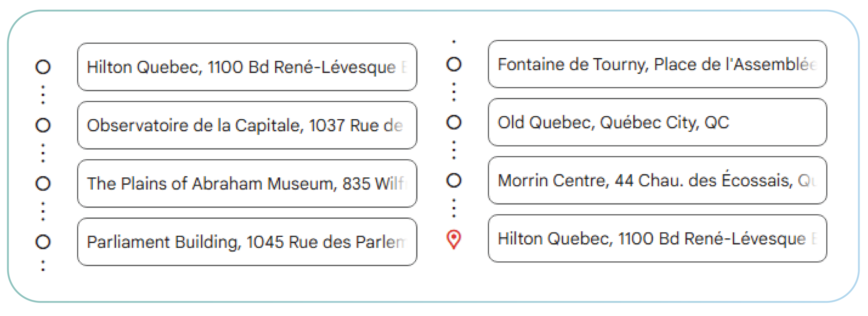The height and width of the screenshot is (316, 868).
Task: Select the circle marker next to Old Quebec
Action: (x=454, y=122)
